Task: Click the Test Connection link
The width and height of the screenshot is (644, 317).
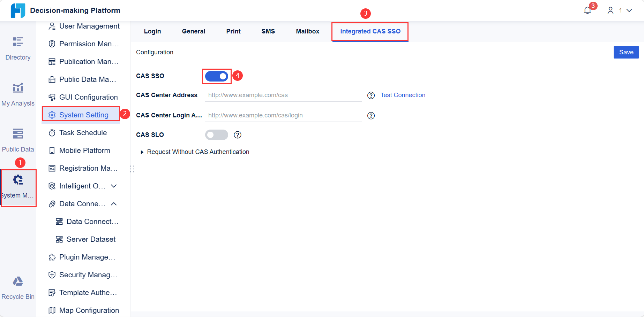Action: (x=403, y=95)
